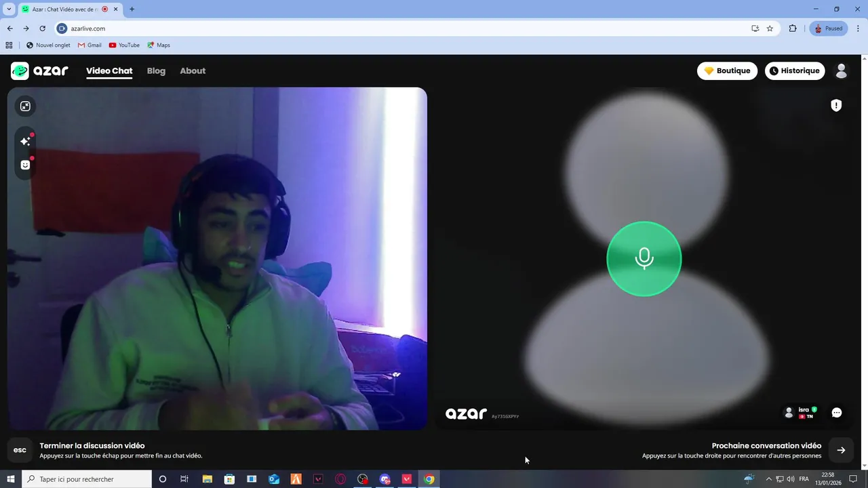Viewport: 868px width, 488px height.
Task: Click the taskbar search box
Action: point(87,479)
